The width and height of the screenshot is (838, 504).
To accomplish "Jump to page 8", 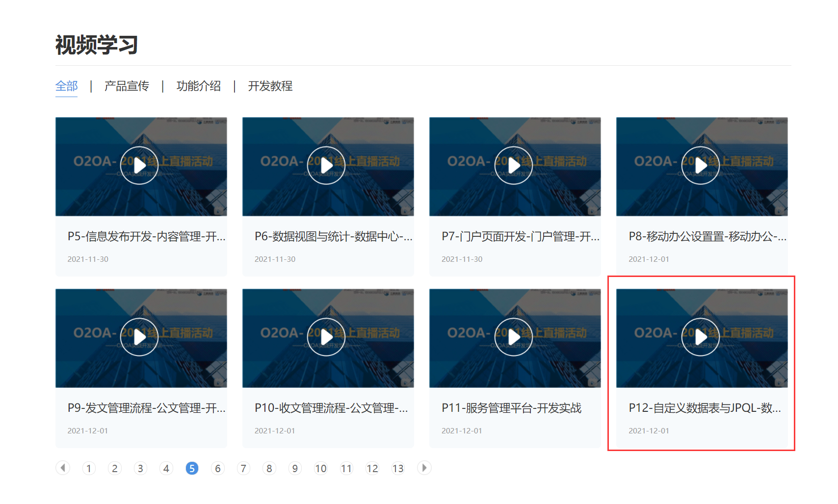I will click(x=269, y=468).
